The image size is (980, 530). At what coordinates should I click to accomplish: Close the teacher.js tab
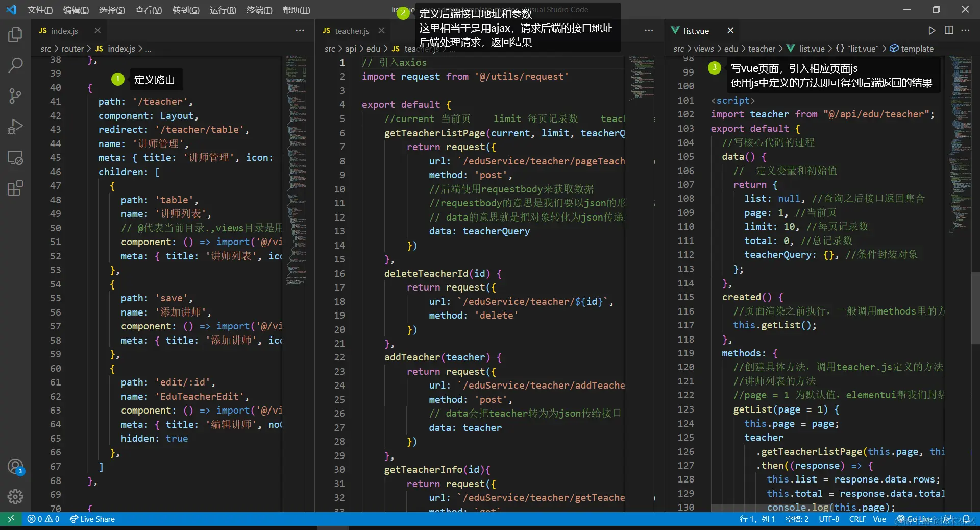(x=381, y=31)
